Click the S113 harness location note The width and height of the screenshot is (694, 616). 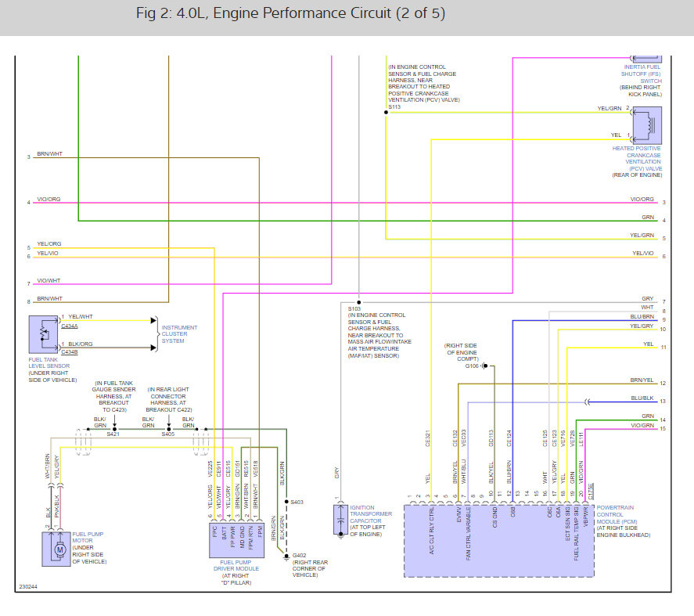(x=423, y=83)
